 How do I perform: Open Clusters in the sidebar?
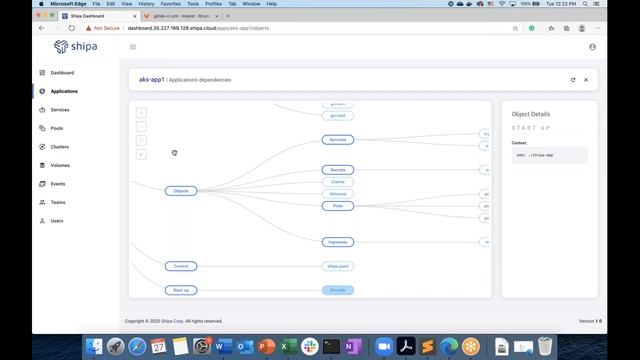(x=60, y=147)
